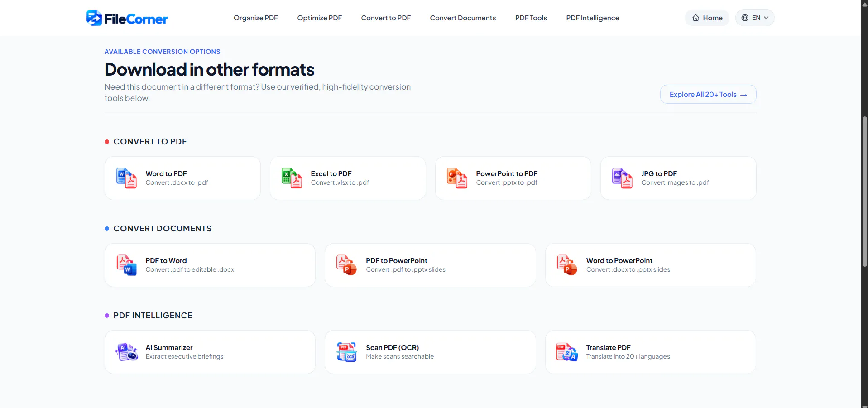Click 'Translate into 20+ languages' description
This screenshot has height=408, width=868.
tap(628, 356)
